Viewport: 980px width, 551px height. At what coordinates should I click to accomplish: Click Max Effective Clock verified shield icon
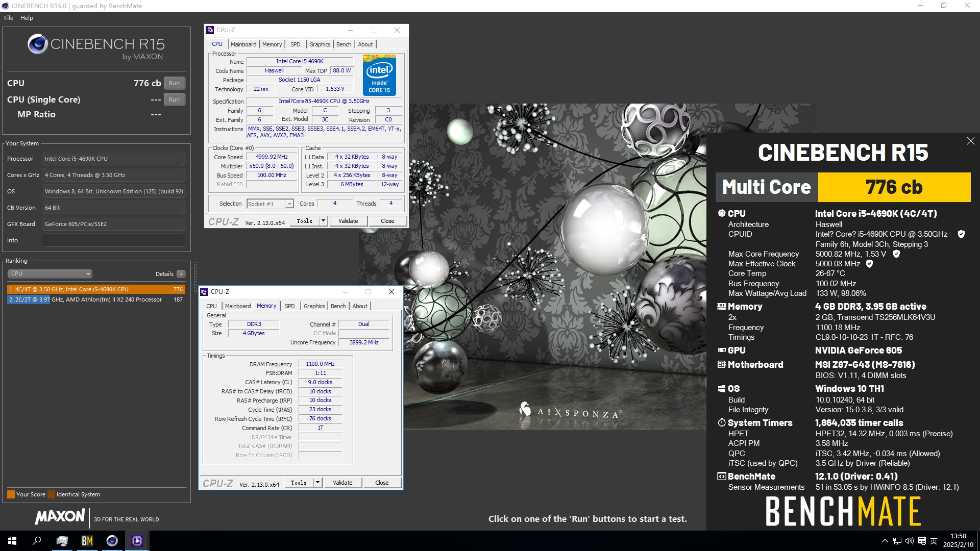(869, 264)
